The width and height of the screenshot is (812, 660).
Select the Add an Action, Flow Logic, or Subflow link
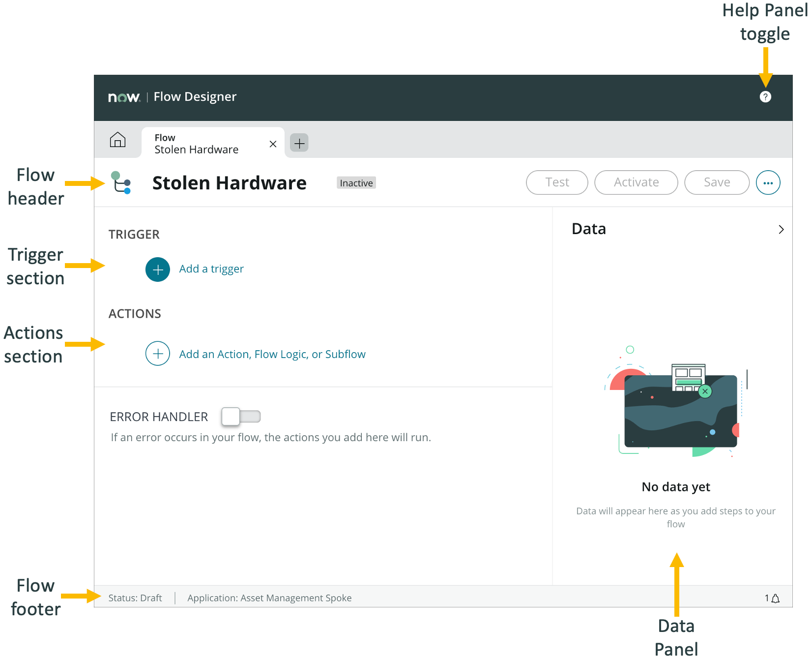click(x=271, y=354)
